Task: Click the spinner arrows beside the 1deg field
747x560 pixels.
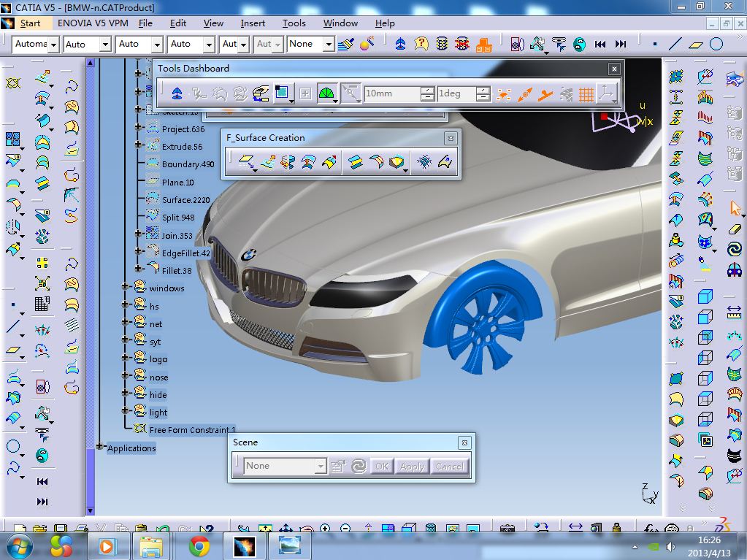Action: tap(483, 93)
